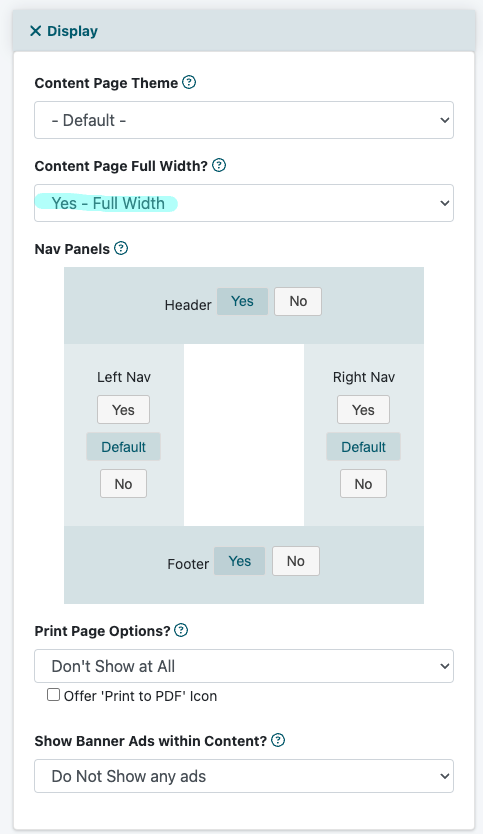Viewport: 483px width, 834px height.
Task: Click the Display panel header title
Action: pyautogui.click(x=72, y=31)
